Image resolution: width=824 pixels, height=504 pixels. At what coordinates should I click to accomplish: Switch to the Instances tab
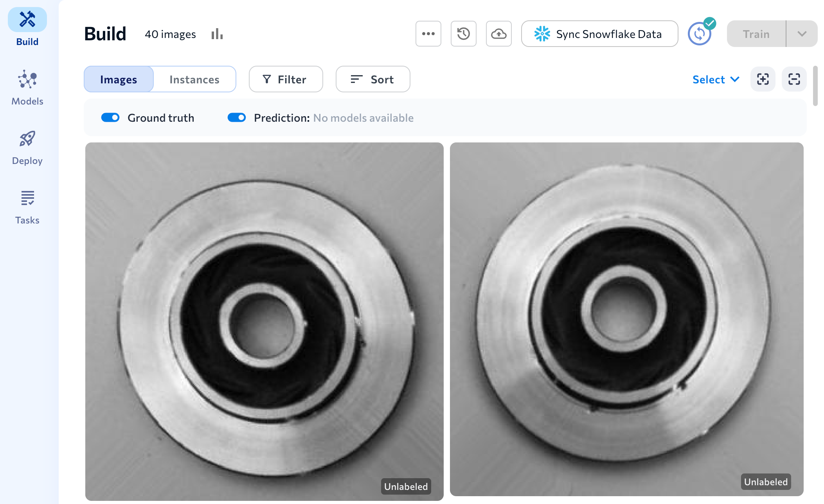[x=194, y=79]
